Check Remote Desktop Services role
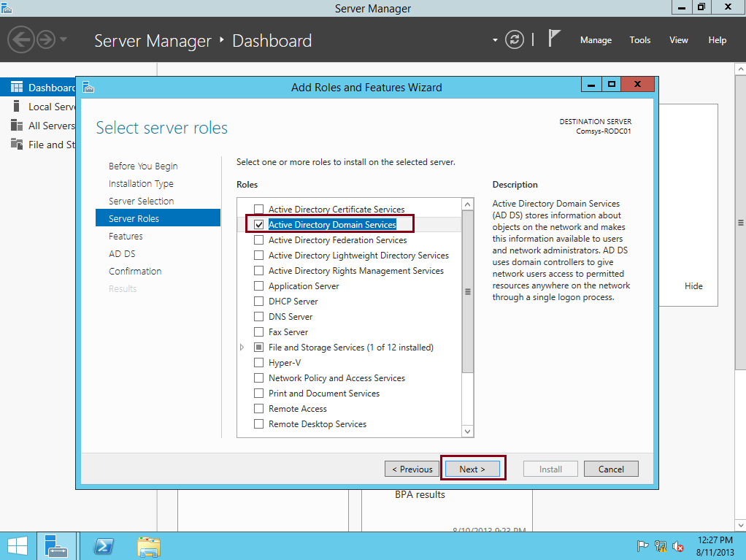The width and height of the screenshot is (746, 560). (x=259, y=424)
